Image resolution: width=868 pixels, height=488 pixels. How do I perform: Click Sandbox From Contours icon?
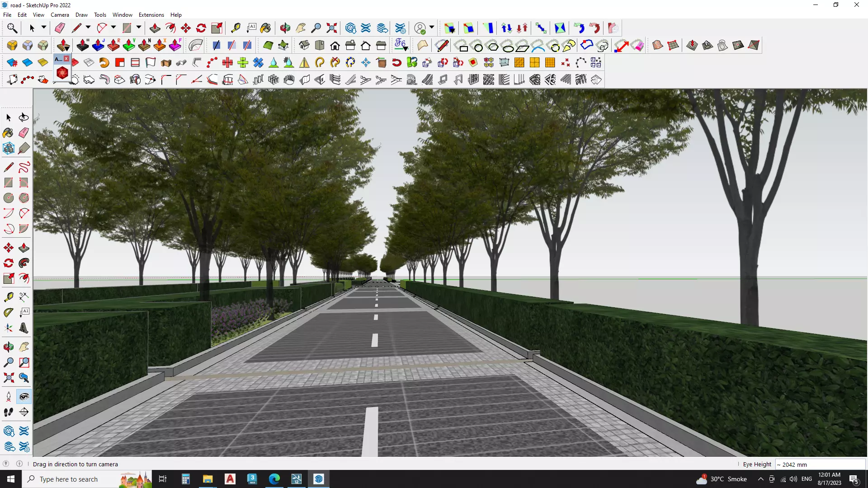click(x=658, y=45)
